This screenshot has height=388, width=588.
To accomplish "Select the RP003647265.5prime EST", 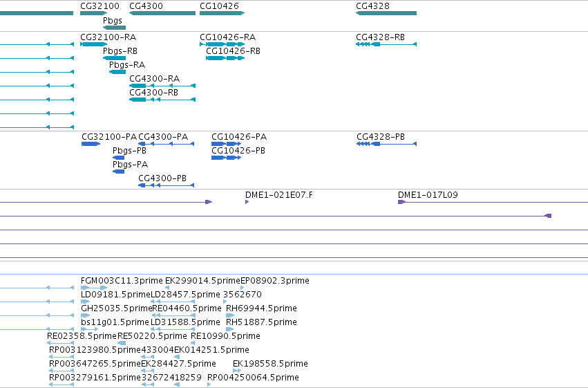I will [61, 371].
